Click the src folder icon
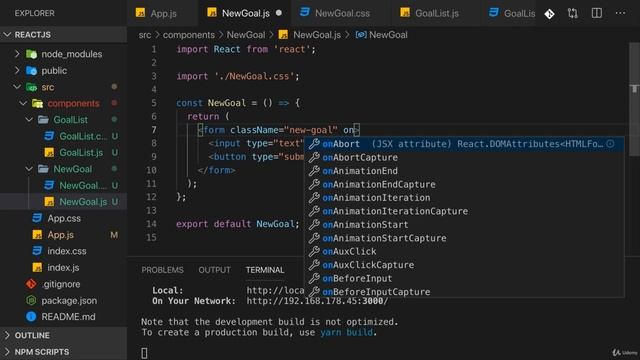This screenshot has height=360, width=640. click(31, 87)
